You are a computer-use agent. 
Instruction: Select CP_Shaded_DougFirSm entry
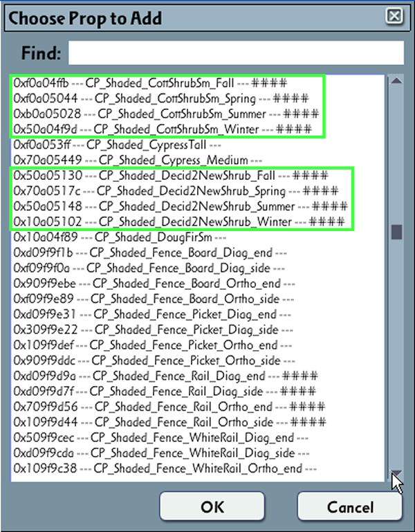[120, 237]
